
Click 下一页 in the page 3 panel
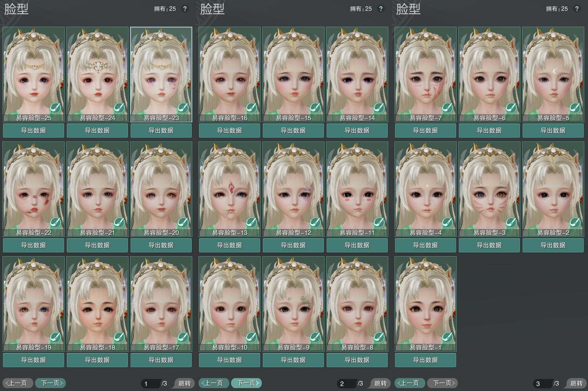442,383
